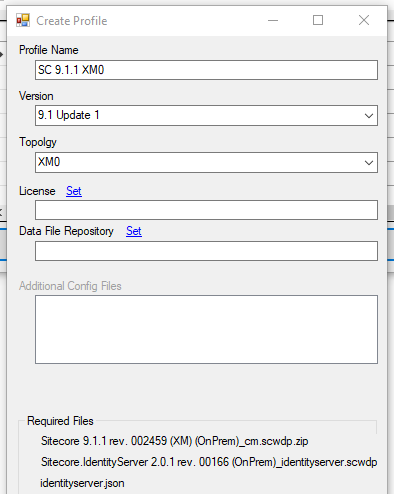The image size is (394, 494).
Task: Select the Sitecore.IdentityServer 2.0.1 rev. 00166 entry
Action: [x=209, y=462]
